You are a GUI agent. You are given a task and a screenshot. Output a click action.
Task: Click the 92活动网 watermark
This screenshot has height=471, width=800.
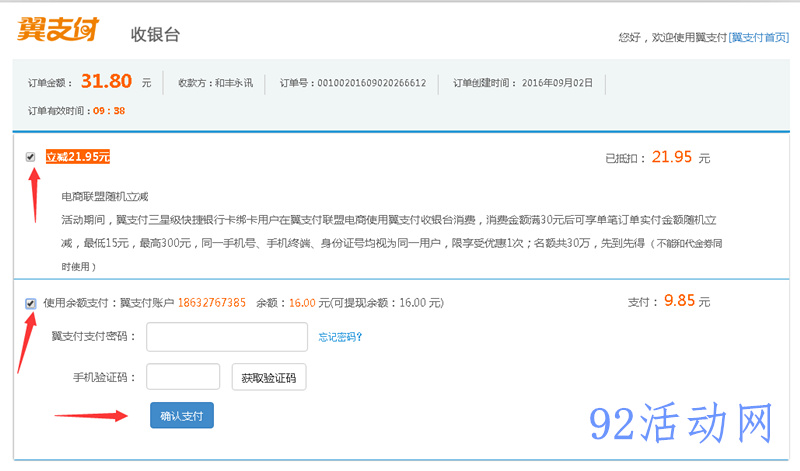682,426
